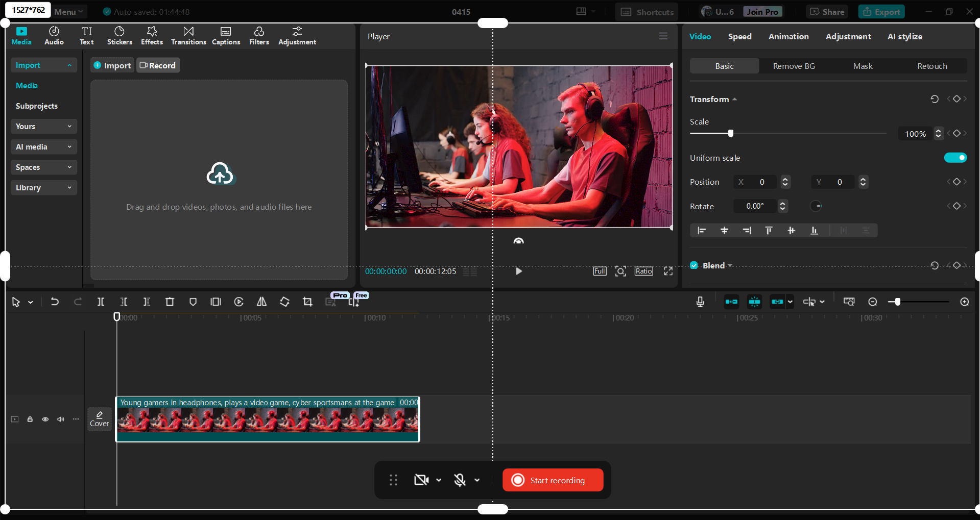Uncheck the Blend effect checkbox
The height and width of the screenshot is (520, 980).
click(694, 265)
